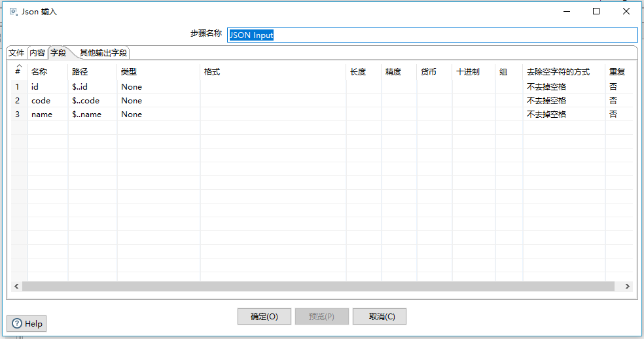Toggle the 重复 value 否 for id
The image size is (644, 339).
[x=619, y=86]
